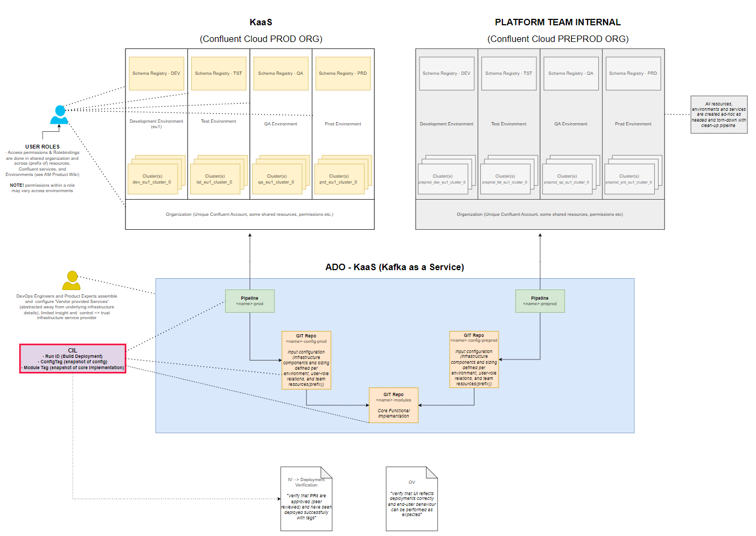Click the Pipeline <name>-preprod box
The width and height of the screenshot is (756, 536).
(540, 301)
